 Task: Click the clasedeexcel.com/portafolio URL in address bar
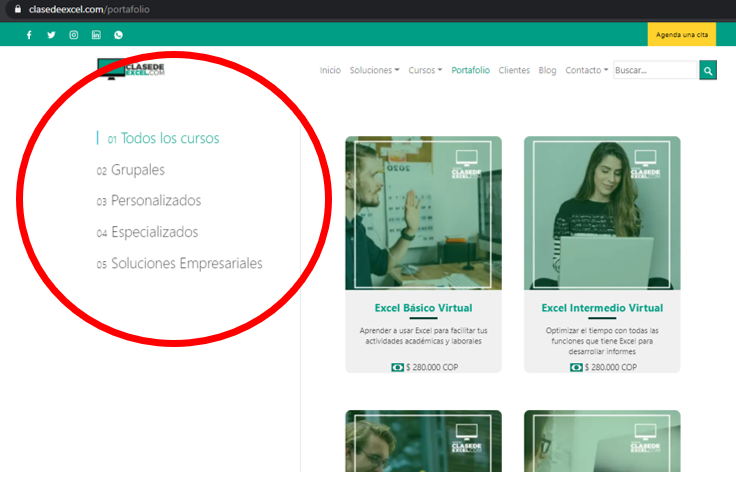89,9
